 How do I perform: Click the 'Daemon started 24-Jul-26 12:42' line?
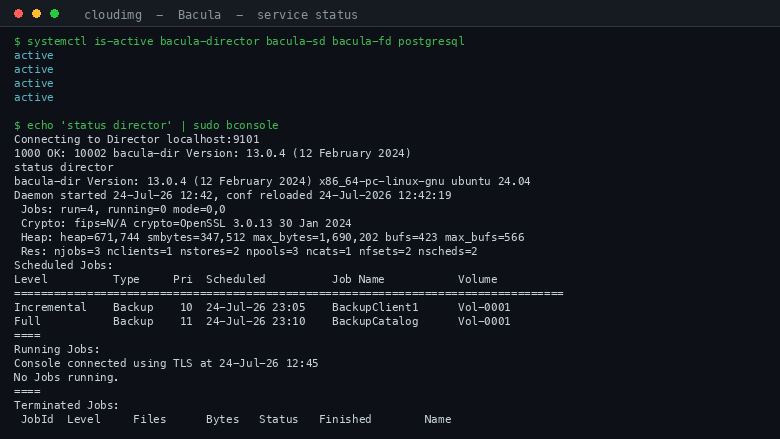point(232,195)
